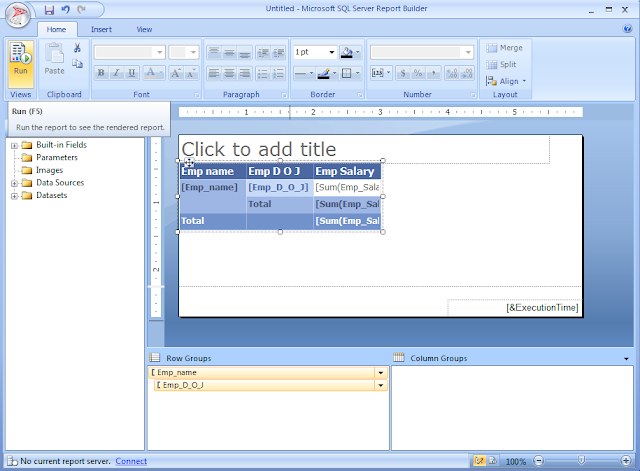Undo the last action
The height and width of the screenshot is (471, 640).
coord(65,9)
